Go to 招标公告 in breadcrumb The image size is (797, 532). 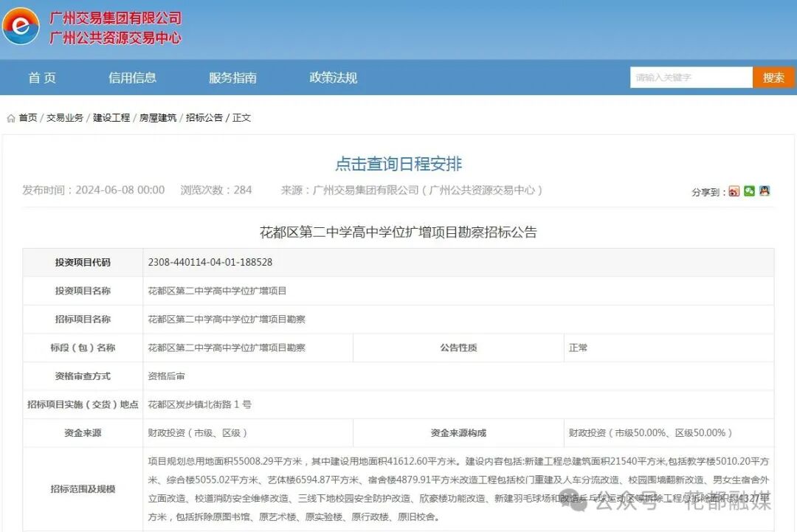pyautogui.click(x=204, y=118)
